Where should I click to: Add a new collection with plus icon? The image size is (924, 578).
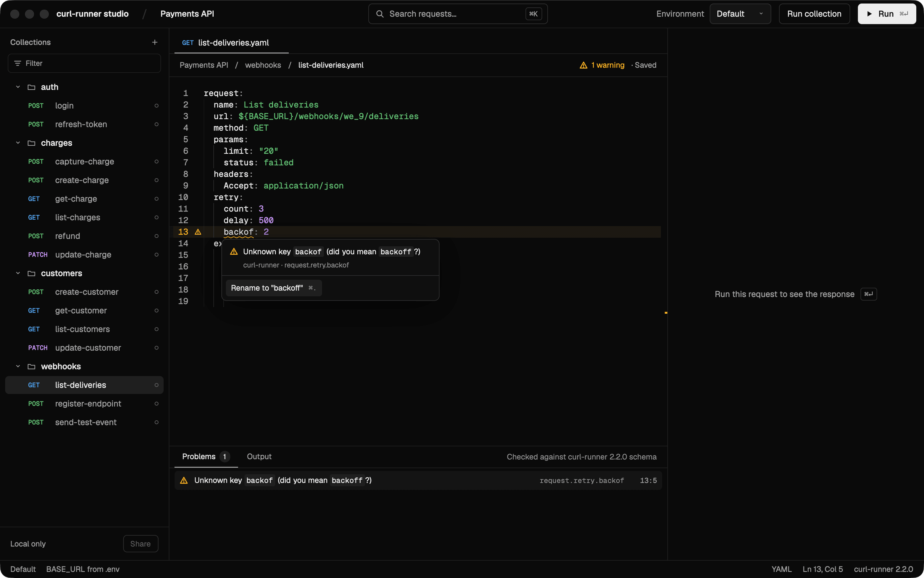[155, 42]
